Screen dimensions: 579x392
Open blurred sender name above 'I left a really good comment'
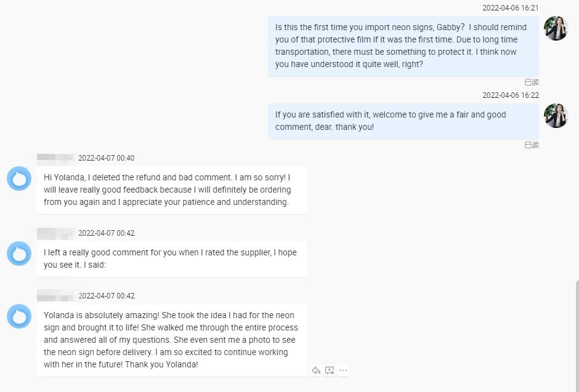pos(55,233)
